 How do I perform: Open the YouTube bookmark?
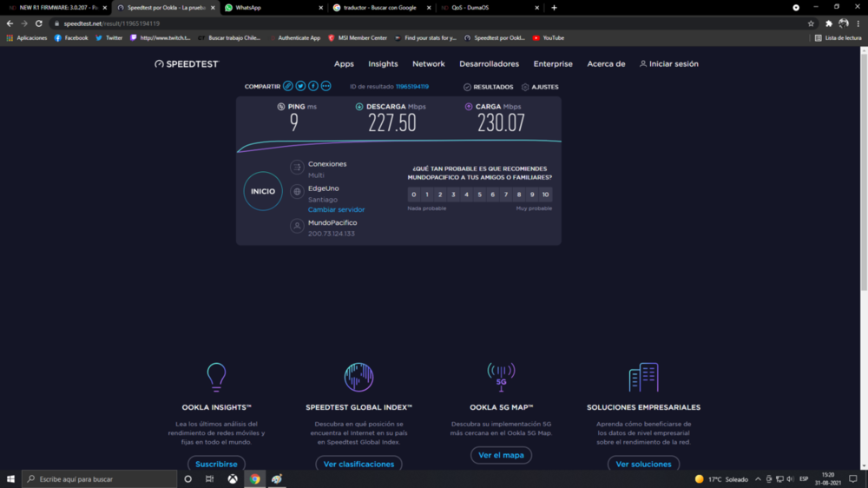tap(548, 38)
